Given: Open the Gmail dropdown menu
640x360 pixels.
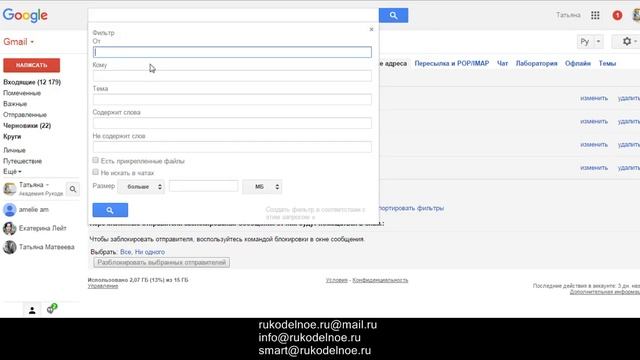Looking at the screenshot, I should click(x=19, y=42).
